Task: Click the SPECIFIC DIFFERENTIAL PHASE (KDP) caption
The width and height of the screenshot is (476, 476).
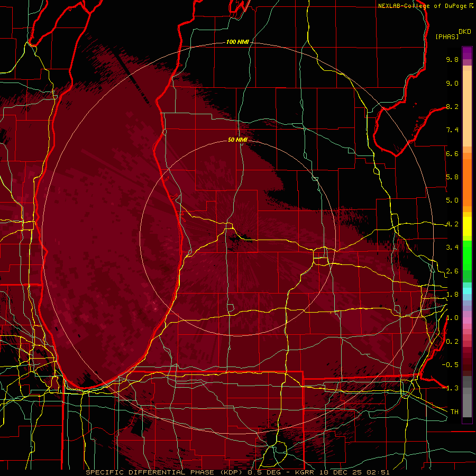Action: pyautogui.click(x=165, y=472)
